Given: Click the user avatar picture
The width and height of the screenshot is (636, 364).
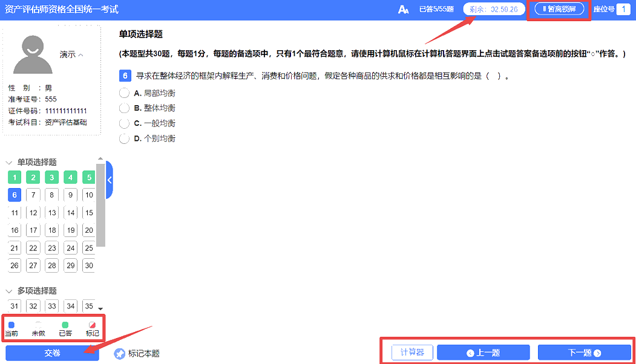Looking at the screenshot, I should 33,54.
